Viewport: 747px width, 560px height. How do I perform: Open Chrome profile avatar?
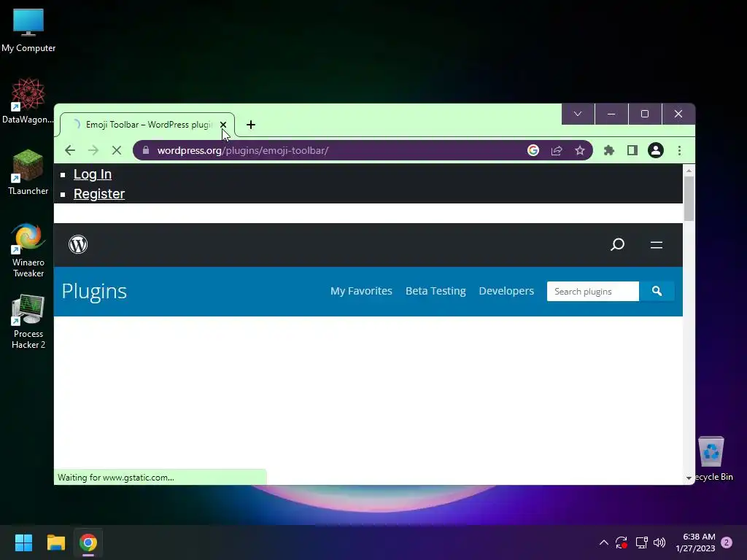click(x=656, y=150)
